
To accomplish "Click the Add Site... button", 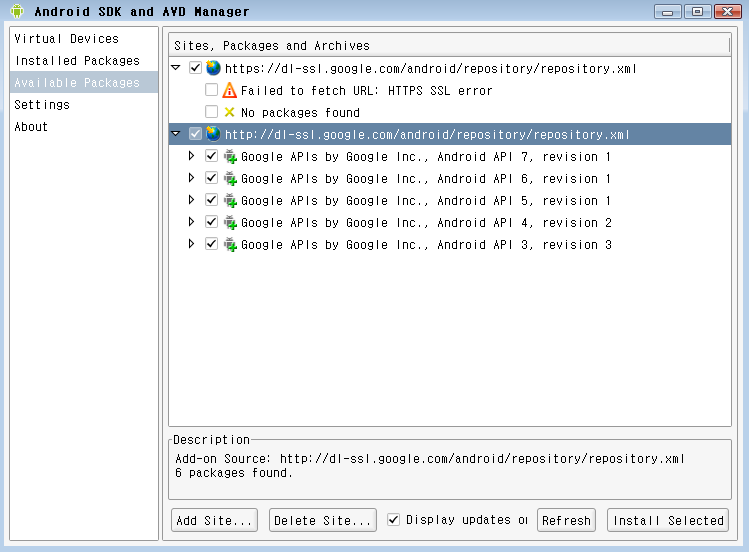I will 214,520.
